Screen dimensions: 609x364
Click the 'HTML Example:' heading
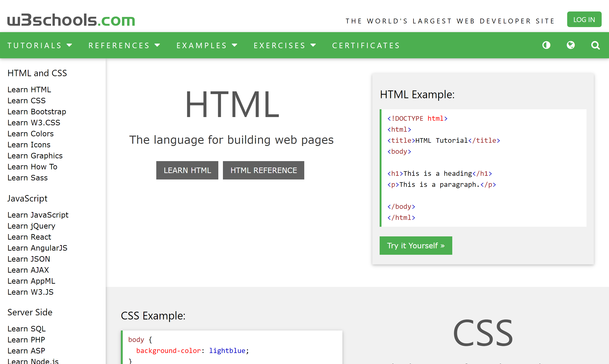pos(417,94)
